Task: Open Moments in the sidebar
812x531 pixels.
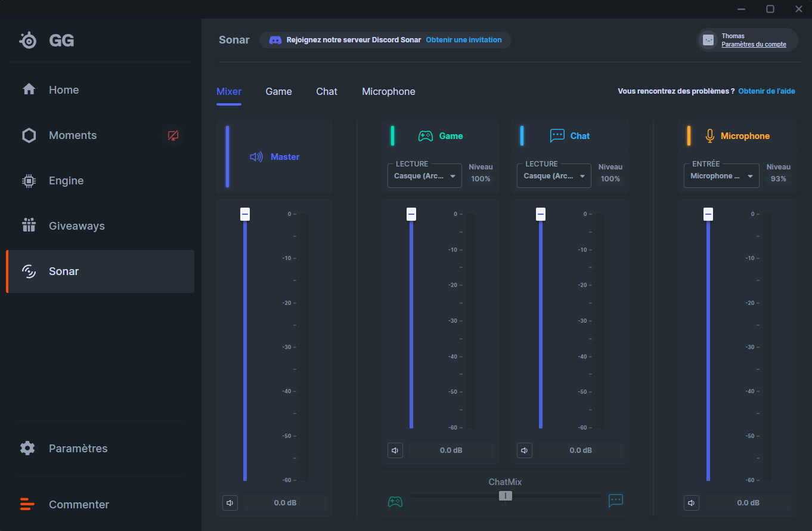Action: 100,135
